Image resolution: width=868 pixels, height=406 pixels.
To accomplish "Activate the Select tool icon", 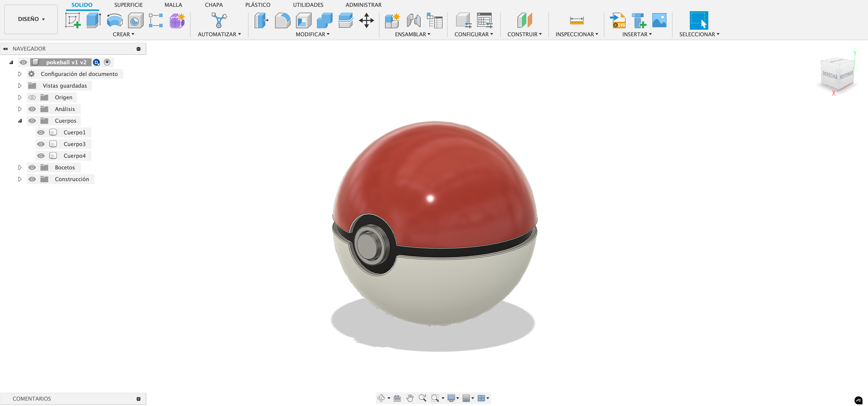I will (x=699, y=20).
